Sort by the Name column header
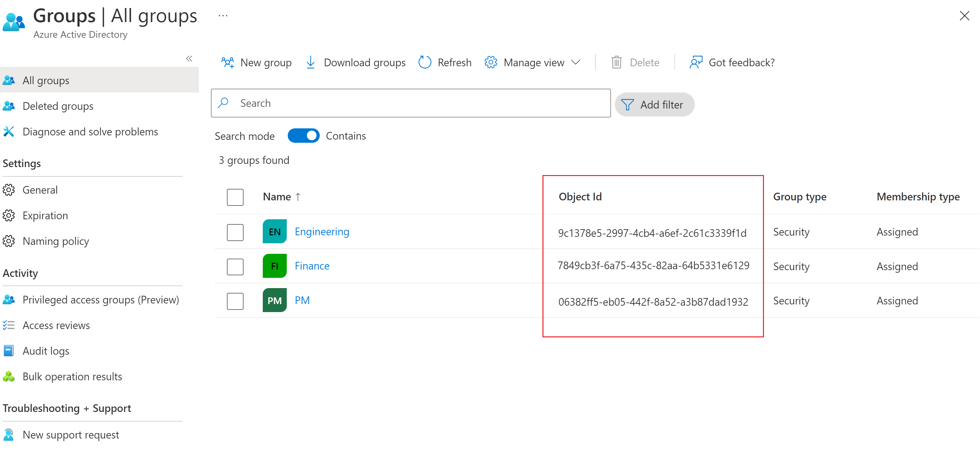Screen dimensions: 980x451 (x=277, y=197)
